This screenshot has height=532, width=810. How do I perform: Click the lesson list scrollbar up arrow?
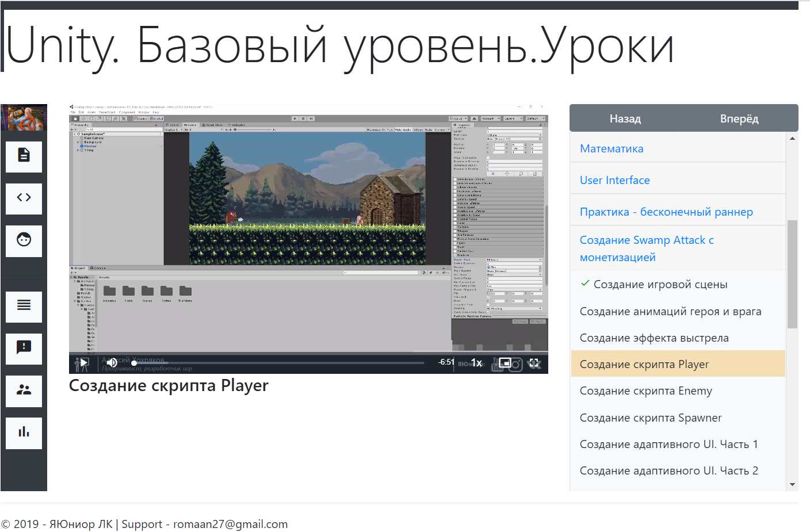click(x=793, y=139)
